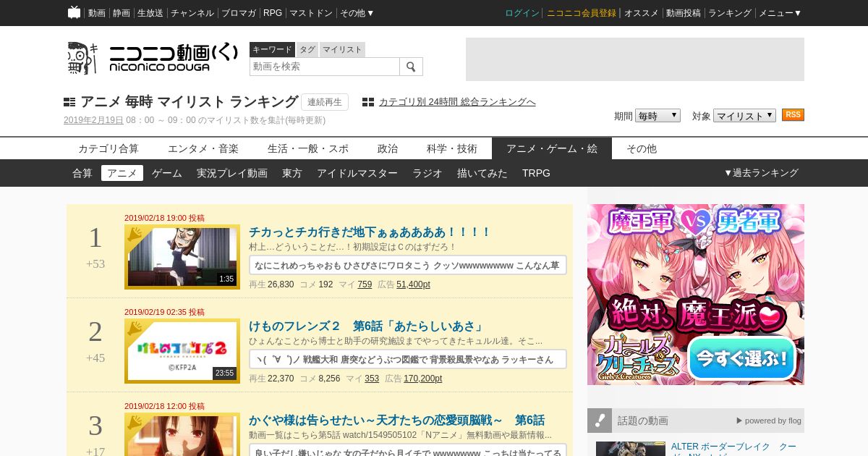
Task: Expand the メニュー▼ menu
Action: [780, 13]
